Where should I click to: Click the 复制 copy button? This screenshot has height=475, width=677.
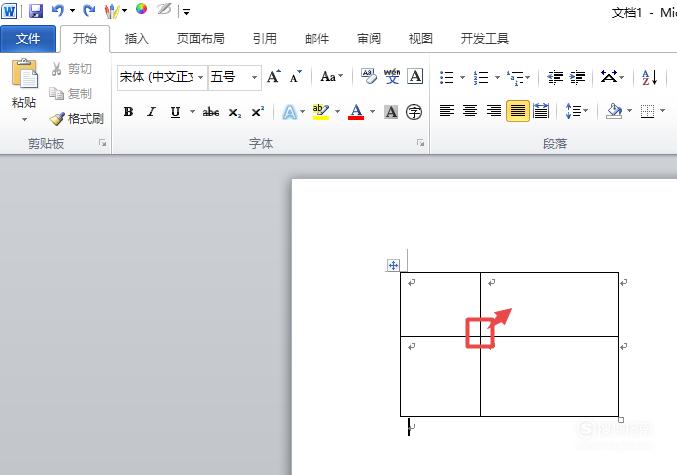(71, 93)
